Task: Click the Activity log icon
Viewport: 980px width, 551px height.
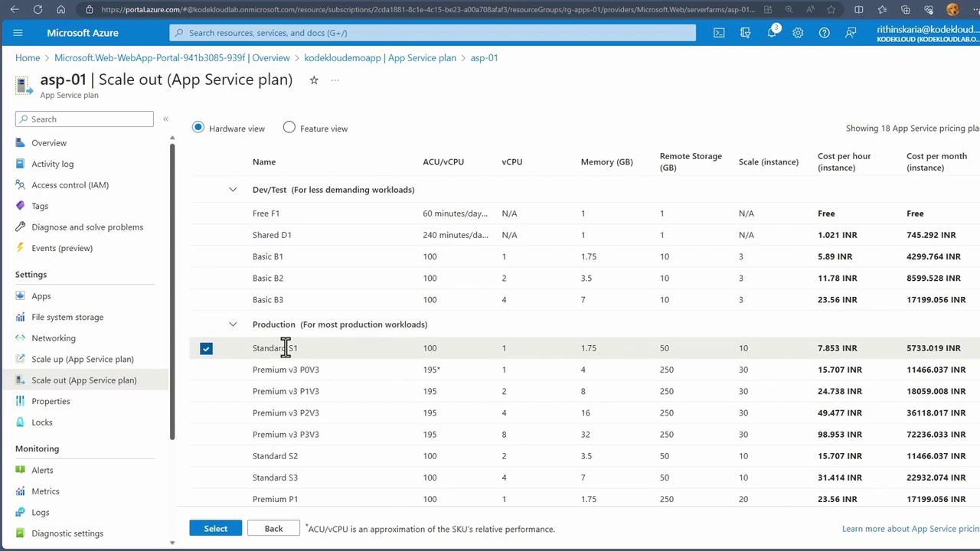Action: pyautogui.click(x=21, y=164)
